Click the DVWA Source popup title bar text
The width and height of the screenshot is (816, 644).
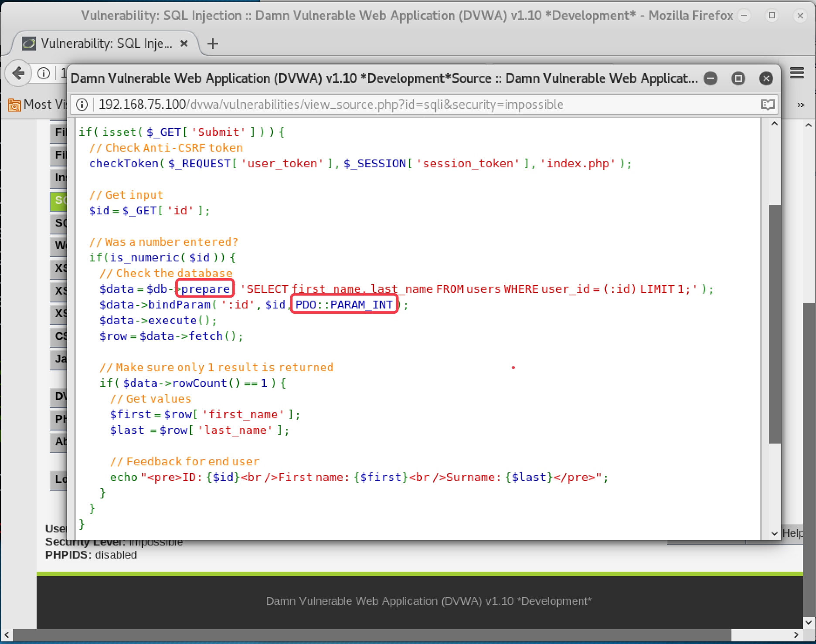[x=384, y=78]
